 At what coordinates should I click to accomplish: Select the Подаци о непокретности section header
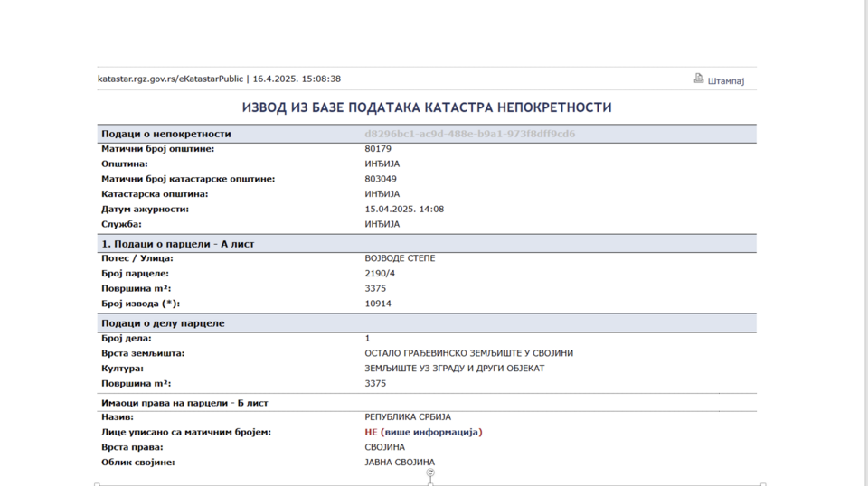[166, 134]
